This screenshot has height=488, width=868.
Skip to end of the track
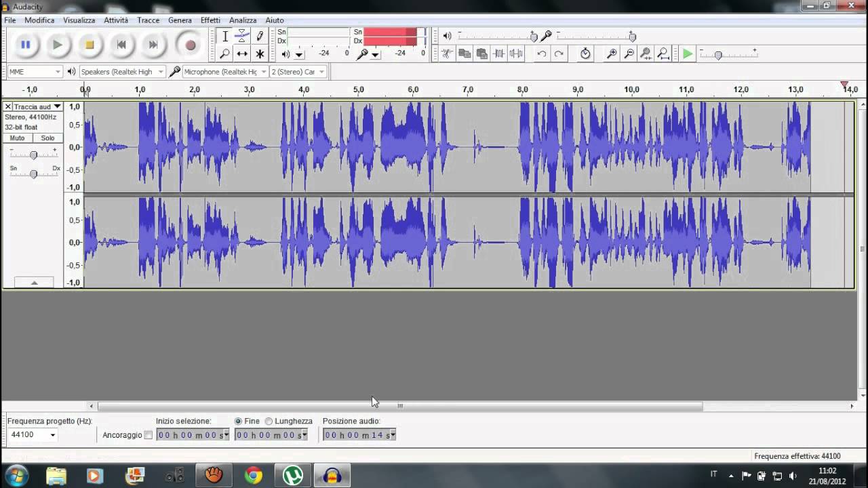click(153, 45)
